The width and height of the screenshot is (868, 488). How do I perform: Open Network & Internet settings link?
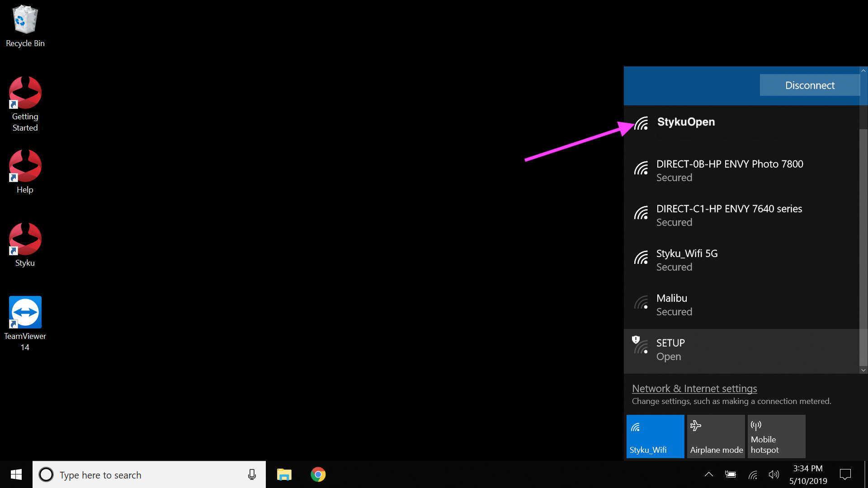pyautogui.click(x=694, y=389)
